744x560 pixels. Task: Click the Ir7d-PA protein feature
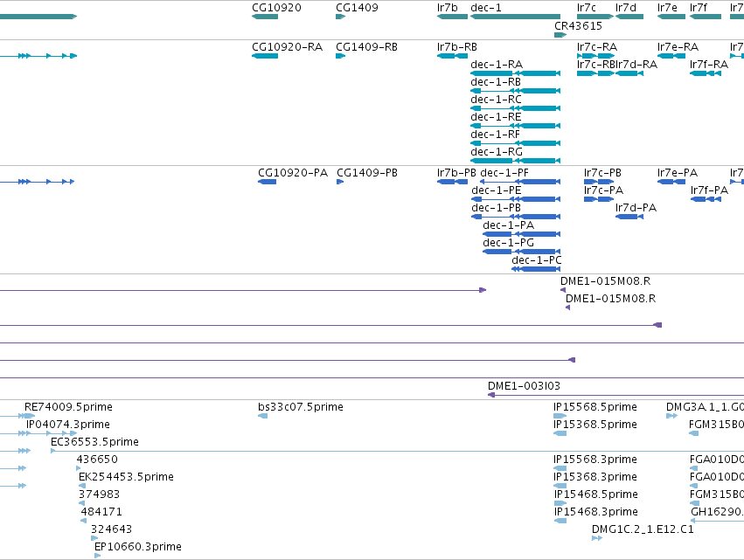click(629, 217)
